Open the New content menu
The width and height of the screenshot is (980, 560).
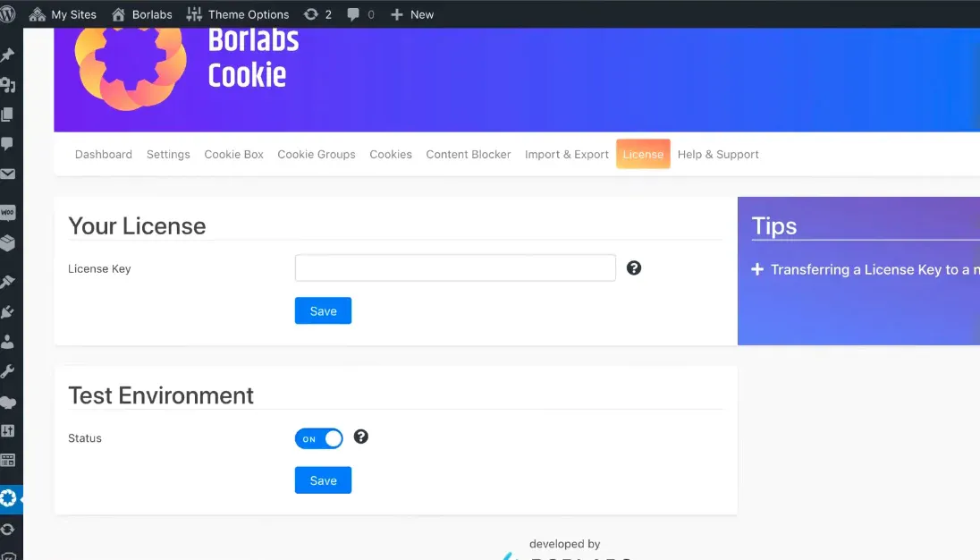pos(412,14)
